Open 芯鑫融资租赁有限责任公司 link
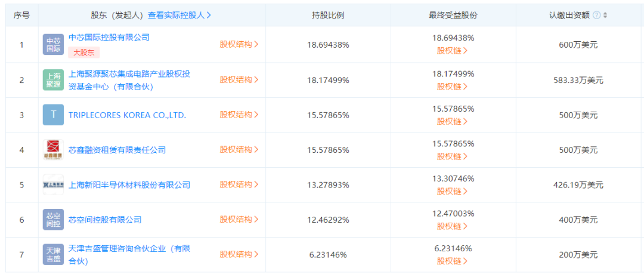The image size is (644, 274). point(117,150)
